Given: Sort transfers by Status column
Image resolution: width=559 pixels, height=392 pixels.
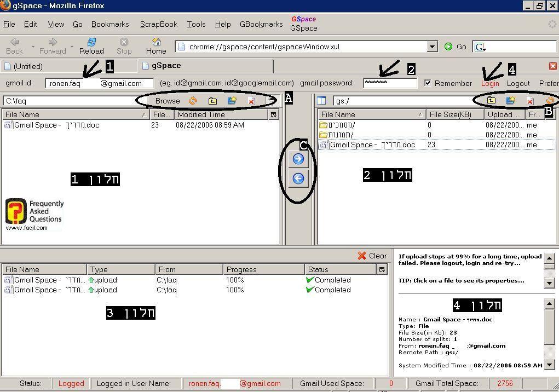Looking at the screenshot, I should (341, 269).
